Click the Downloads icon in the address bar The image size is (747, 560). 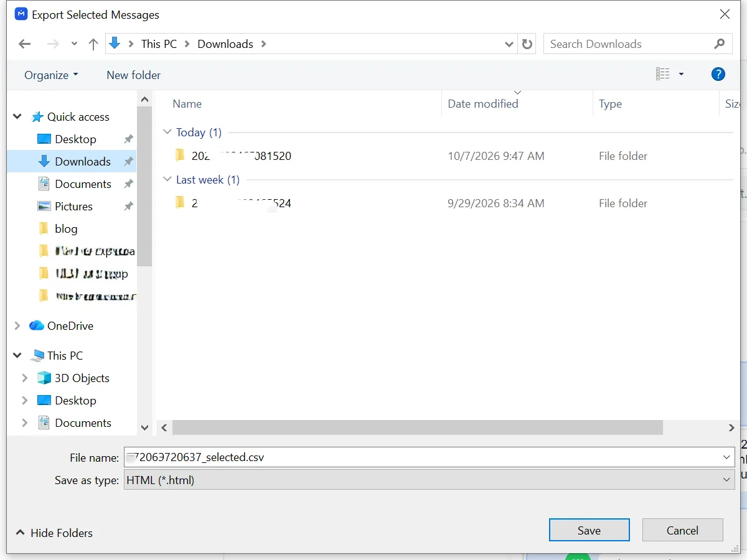[x=115, y=44]
